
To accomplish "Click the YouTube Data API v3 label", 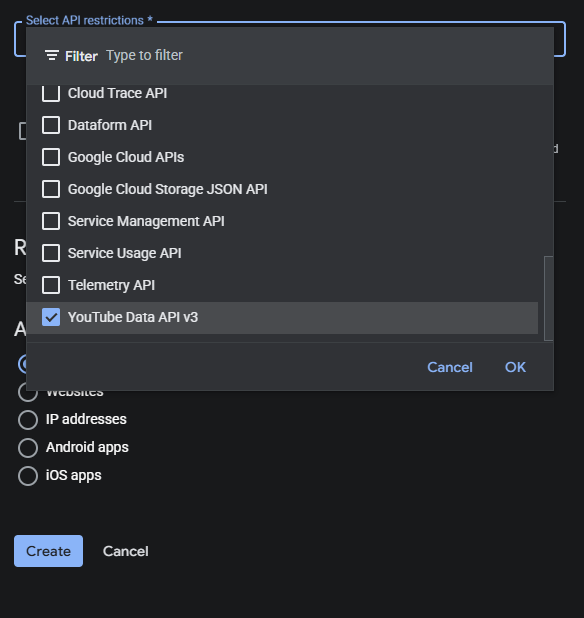I will point(133,317).
